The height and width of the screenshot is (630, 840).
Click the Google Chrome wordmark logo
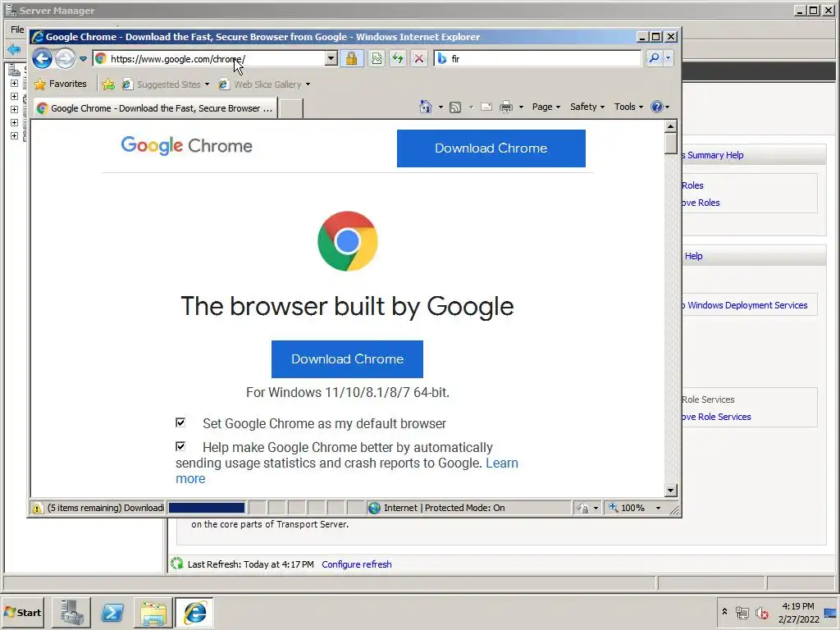[x=186, y=145]
